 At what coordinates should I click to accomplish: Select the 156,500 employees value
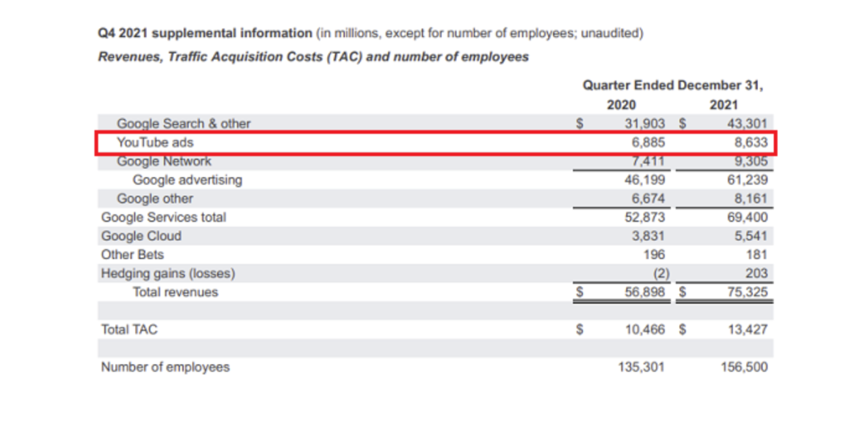[743, 367]
